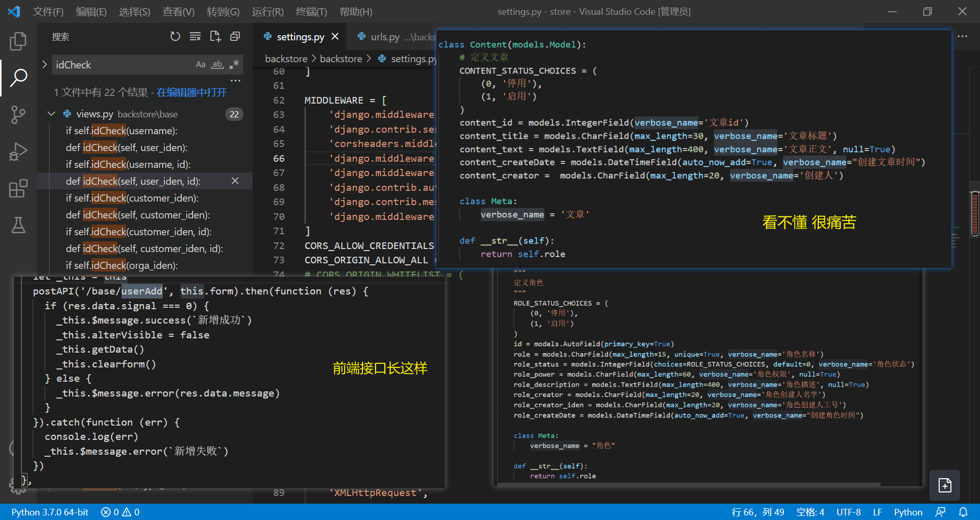The image size is (980, 520).
Task: Clear search results list
Action: click(195, 37)
